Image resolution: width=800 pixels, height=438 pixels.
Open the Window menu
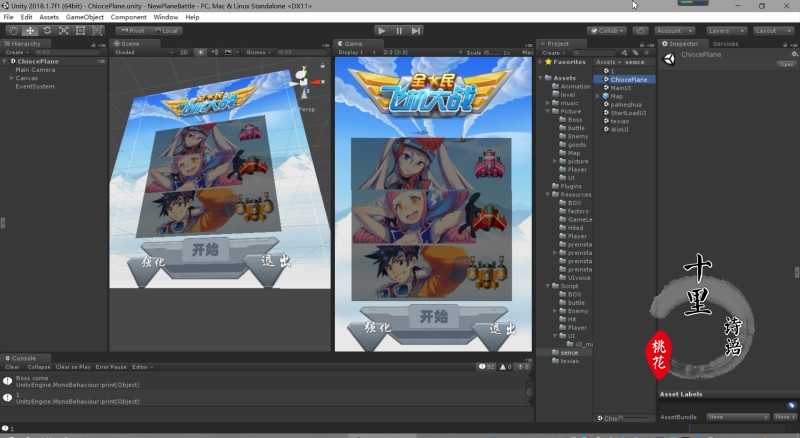[165, 17]
